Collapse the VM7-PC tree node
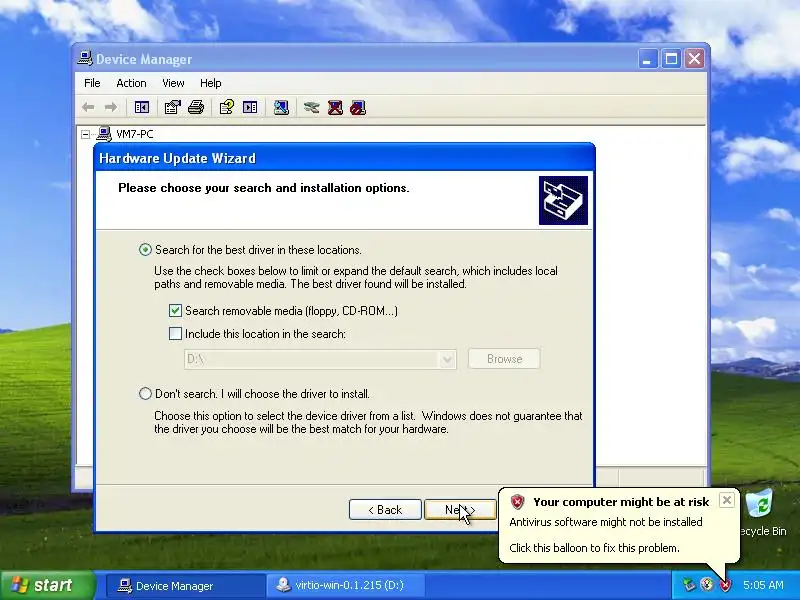This screenshot has width=800, height=600. coord(86,134)
